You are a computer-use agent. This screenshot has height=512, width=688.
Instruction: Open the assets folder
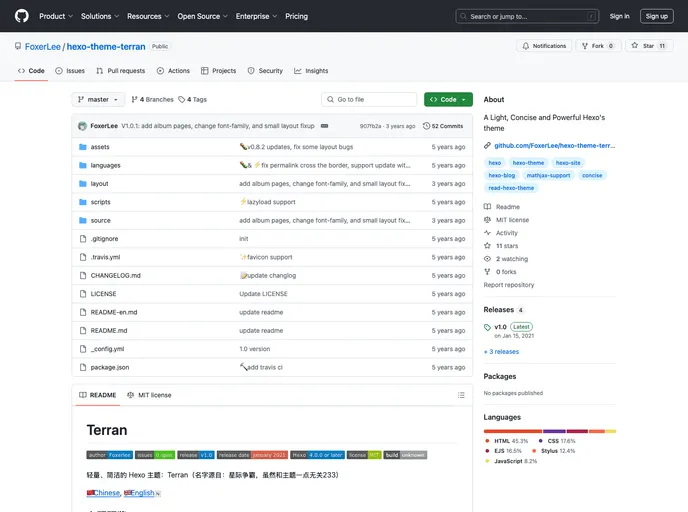[100, 147]
